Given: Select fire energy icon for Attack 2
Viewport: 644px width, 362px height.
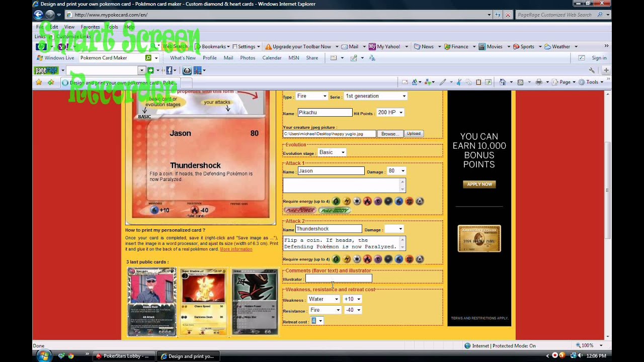Looking at the screenshot, I should pos(367,259).
